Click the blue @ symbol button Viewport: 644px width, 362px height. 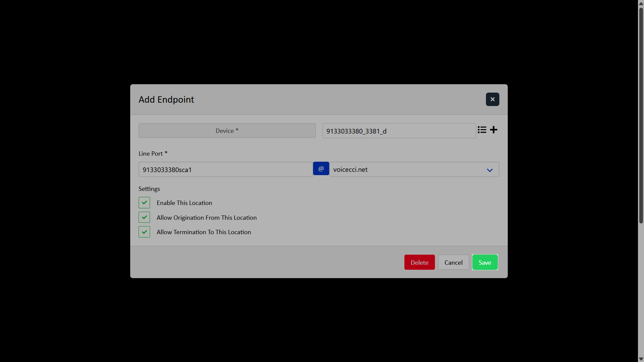click(x=321, y=169)
